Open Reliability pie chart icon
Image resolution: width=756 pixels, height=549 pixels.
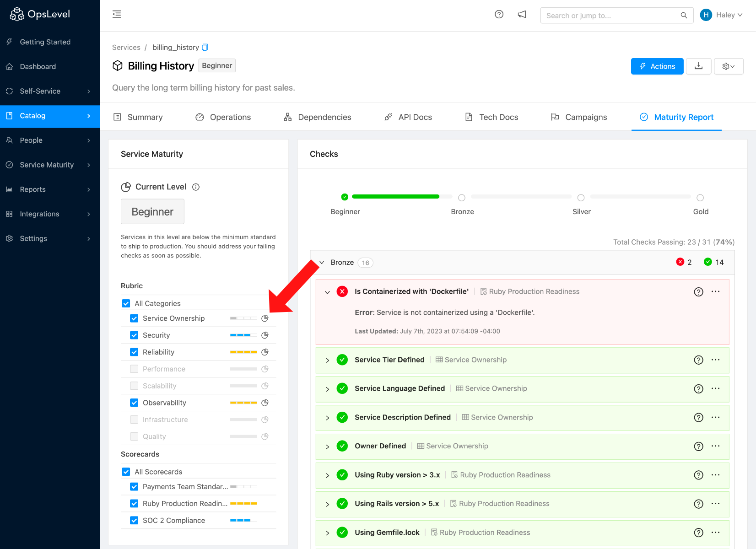[265, 352]
